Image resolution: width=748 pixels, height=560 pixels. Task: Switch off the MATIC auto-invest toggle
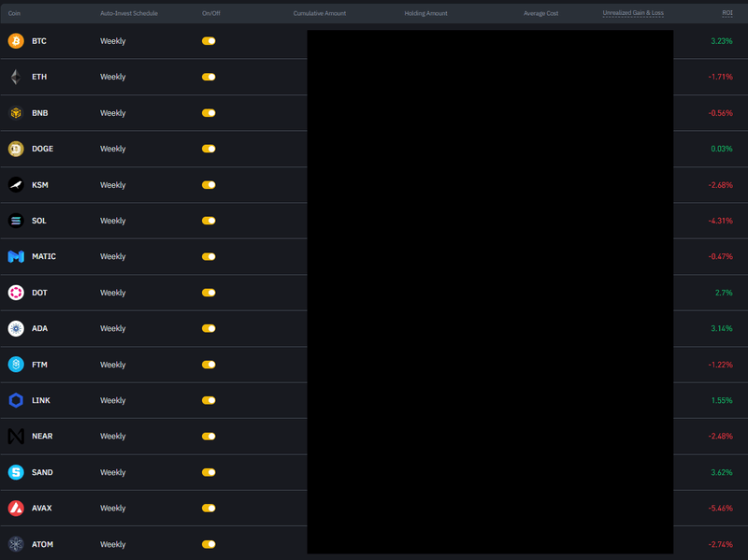pyautogui.click(x=209, y=256)
